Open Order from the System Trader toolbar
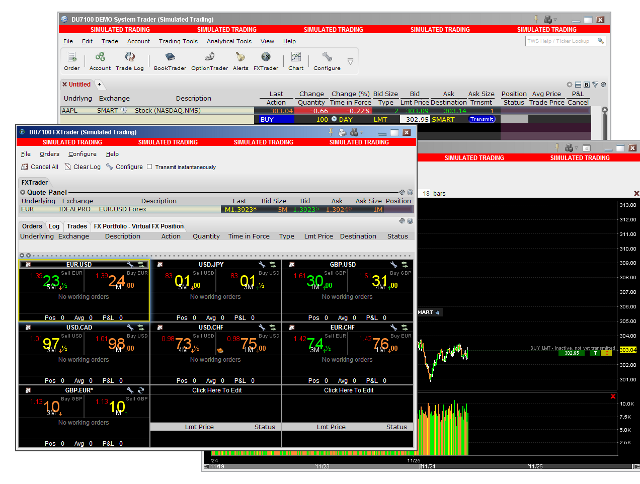 point(72,61)
